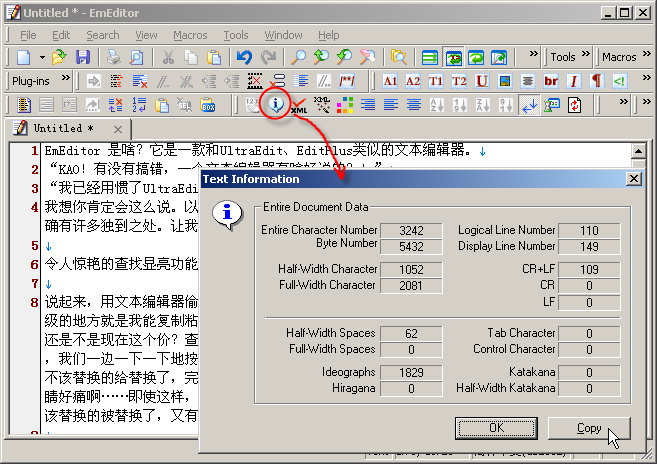
Task: Open the dropdown arrow beside the New icon
Action: [42, 57]
